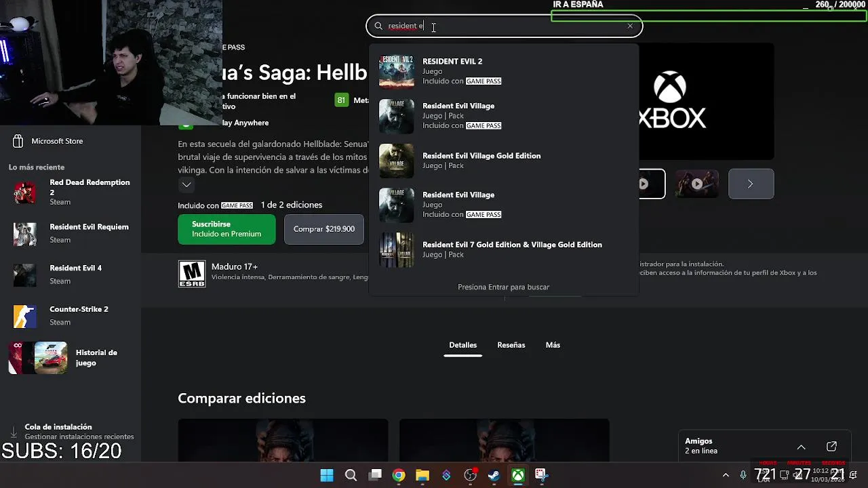Click Resident Evil 4 game icon
The height and width of the screenshot is (488, 868).
point(25,275)
